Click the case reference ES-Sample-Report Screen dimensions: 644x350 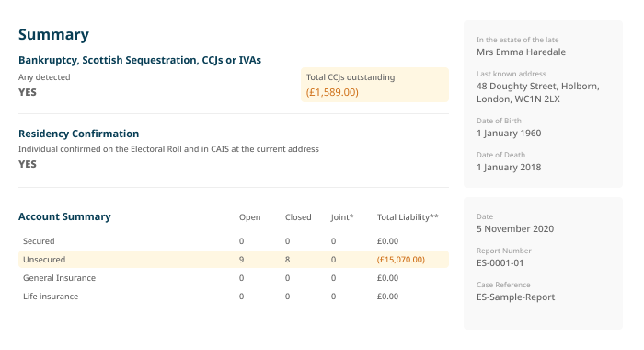515,297
